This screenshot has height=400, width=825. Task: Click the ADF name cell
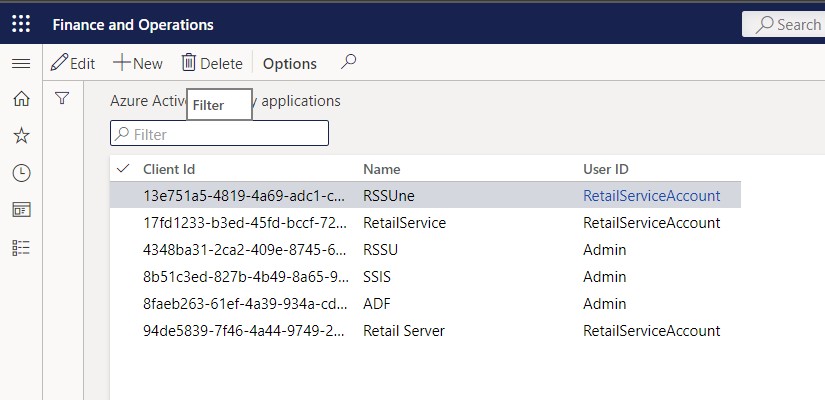click(377, 304)
